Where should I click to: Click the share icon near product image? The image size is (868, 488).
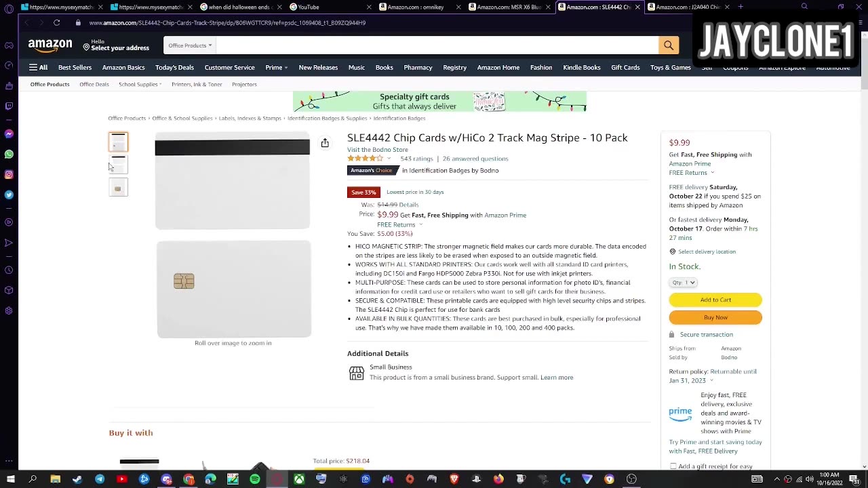pyautogui.click(x=325, y=143)
